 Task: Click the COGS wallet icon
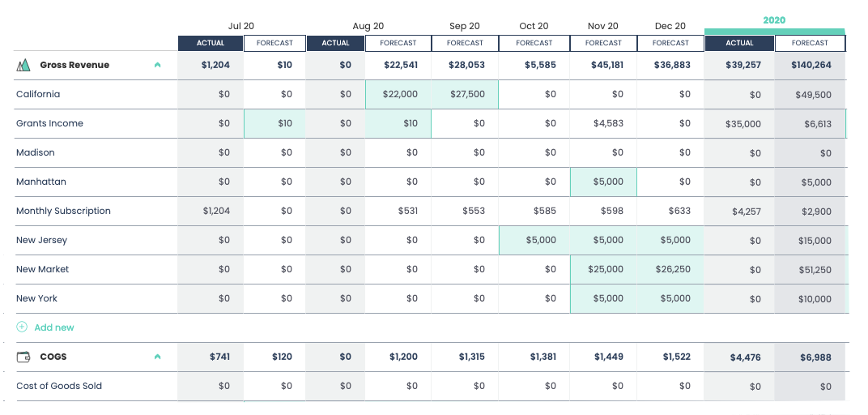(23, 357)
